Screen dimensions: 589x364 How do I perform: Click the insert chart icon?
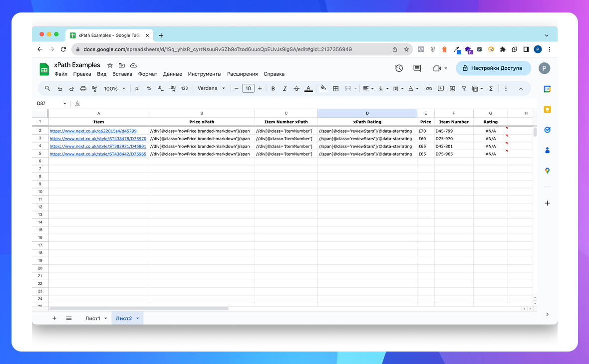tap(452, 89)
